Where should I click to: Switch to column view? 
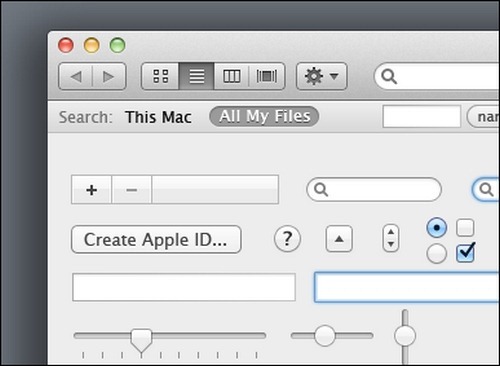click(231, 76)
